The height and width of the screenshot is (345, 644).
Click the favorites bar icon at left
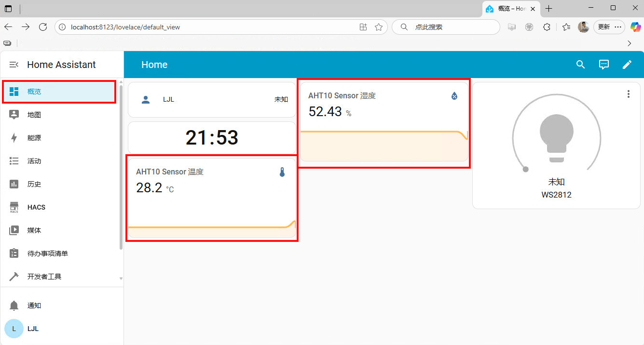point(7,43)
